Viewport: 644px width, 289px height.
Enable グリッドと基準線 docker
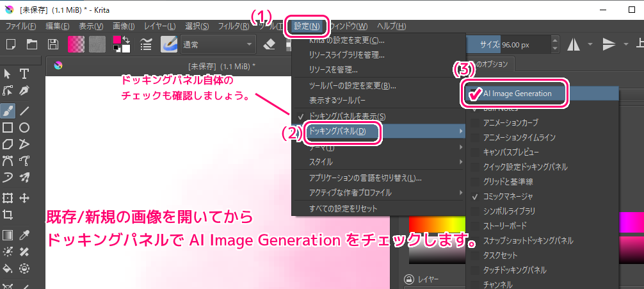[542, 181]
